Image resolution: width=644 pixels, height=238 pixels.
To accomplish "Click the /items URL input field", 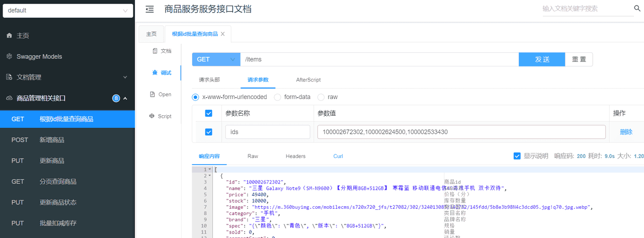I will (x=379, y=59).
